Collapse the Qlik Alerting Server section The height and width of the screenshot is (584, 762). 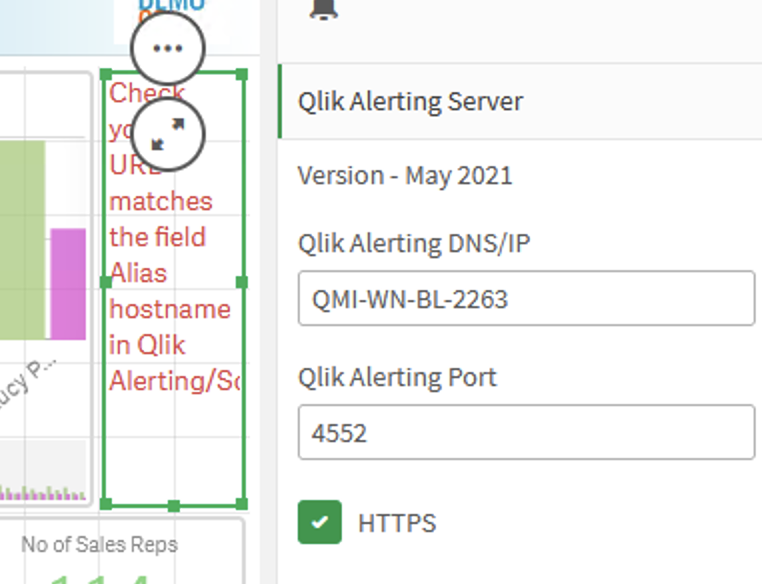(520, 101)
